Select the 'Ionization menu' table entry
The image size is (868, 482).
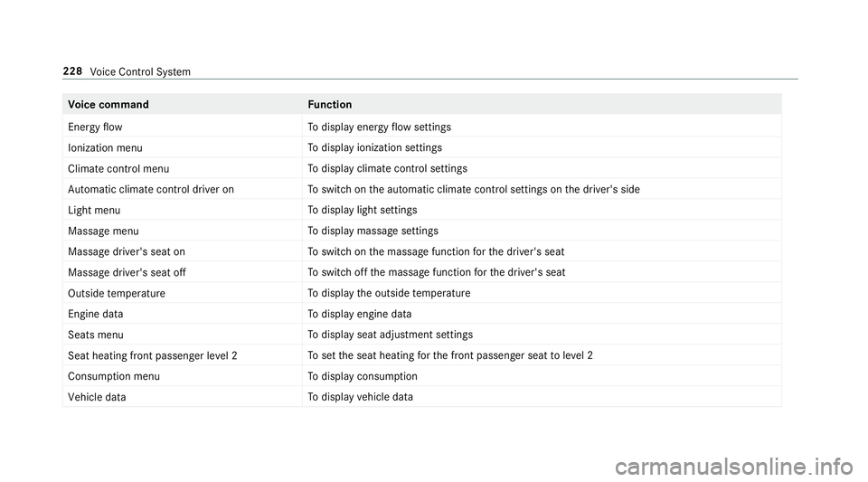105,147
